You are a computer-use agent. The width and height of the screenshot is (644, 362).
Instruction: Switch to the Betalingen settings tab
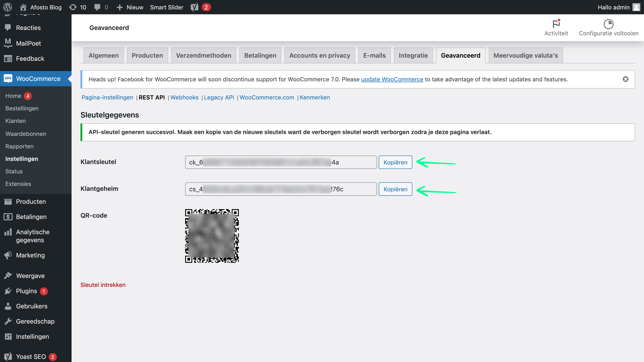(260, 55)
